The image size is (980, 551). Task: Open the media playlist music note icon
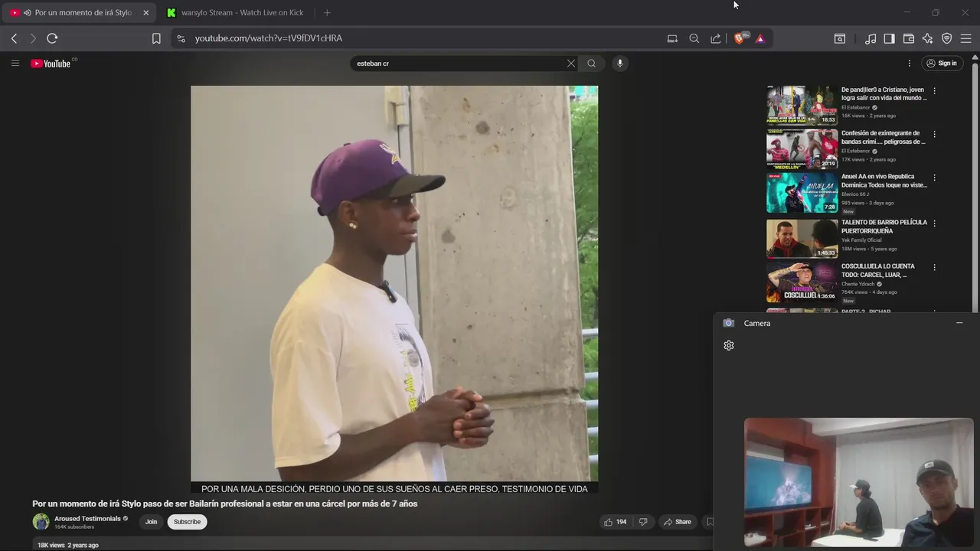tap(871, 38)
